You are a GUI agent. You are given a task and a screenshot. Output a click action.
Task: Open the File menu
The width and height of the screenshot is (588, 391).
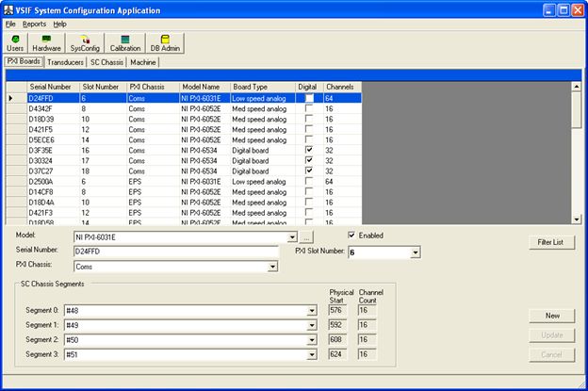10,24
